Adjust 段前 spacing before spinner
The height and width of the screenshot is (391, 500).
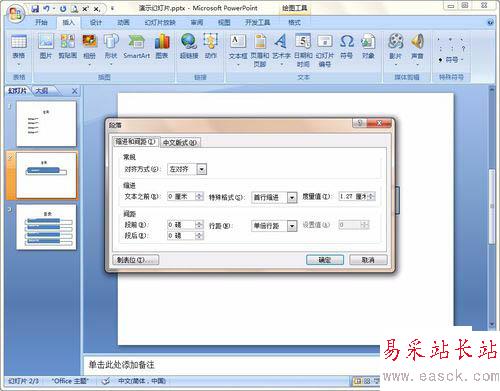(x=199, y=225)
